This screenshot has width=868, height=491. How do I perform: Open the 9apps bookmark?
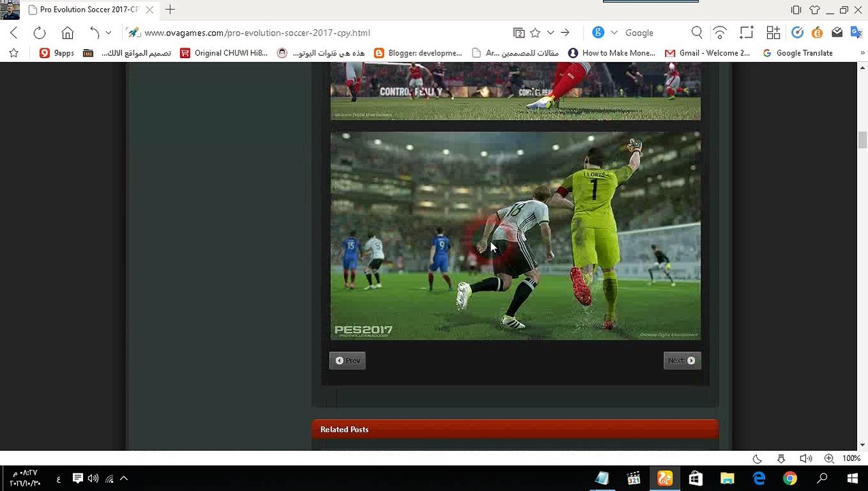[x=57, y=53]
